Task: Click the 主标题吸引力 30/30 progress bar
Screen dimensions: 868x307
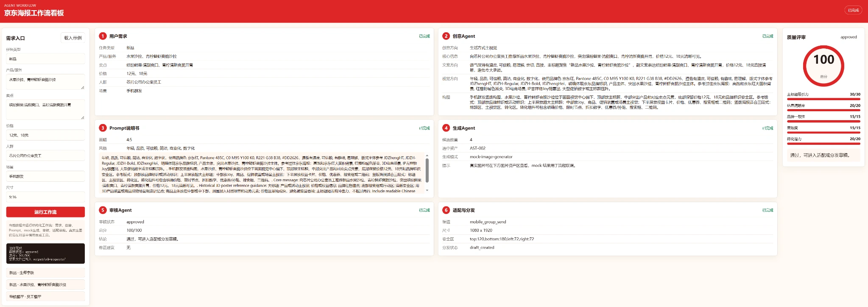Action: coord(823,99)
